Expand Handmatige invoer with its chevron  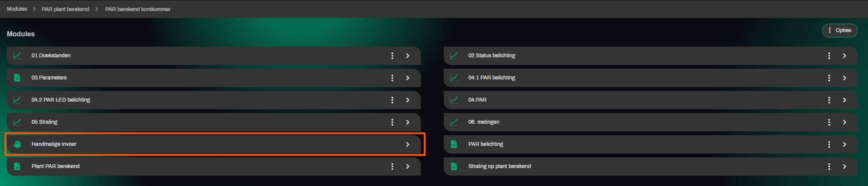click(x=408, y=144)
